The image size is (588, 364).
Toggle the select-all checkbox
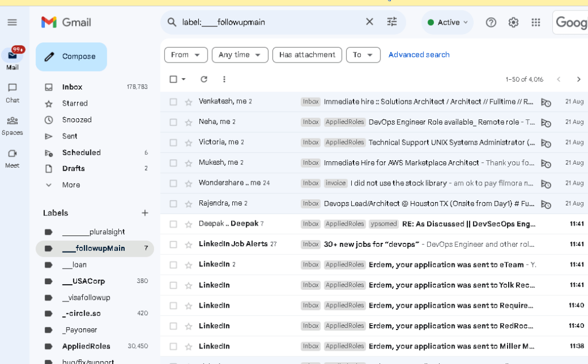tap(173, 79)
